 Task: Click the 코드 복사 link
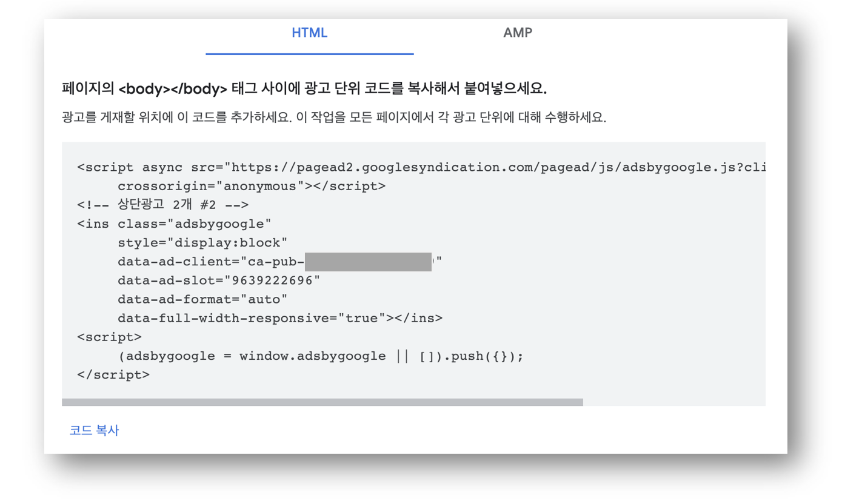pos(94,431)
